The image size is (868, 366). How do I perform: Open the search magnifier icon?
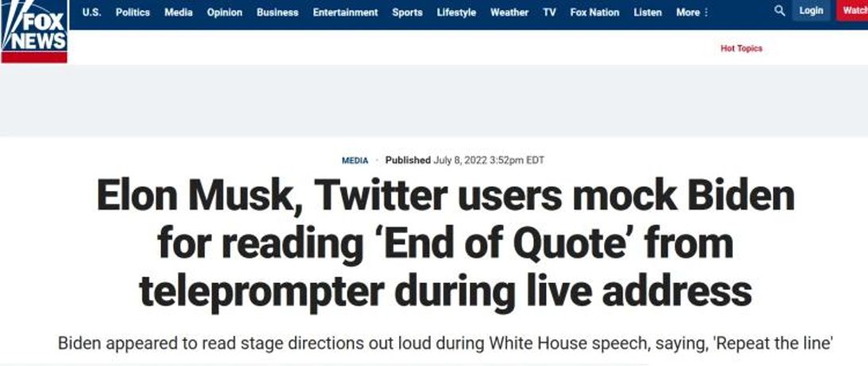(x=780, y=11)
